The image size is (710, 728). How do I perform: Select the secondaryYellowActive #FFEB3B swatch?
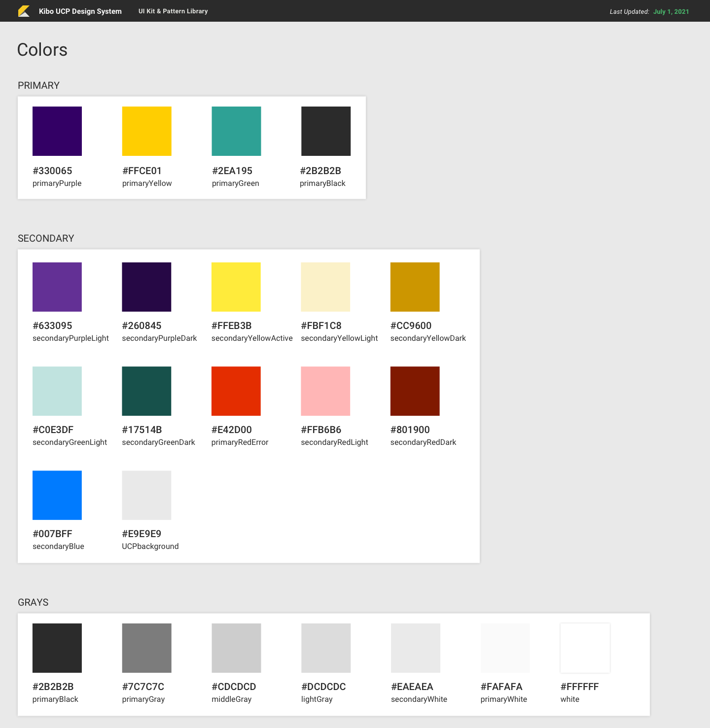(x=236, y=287)
